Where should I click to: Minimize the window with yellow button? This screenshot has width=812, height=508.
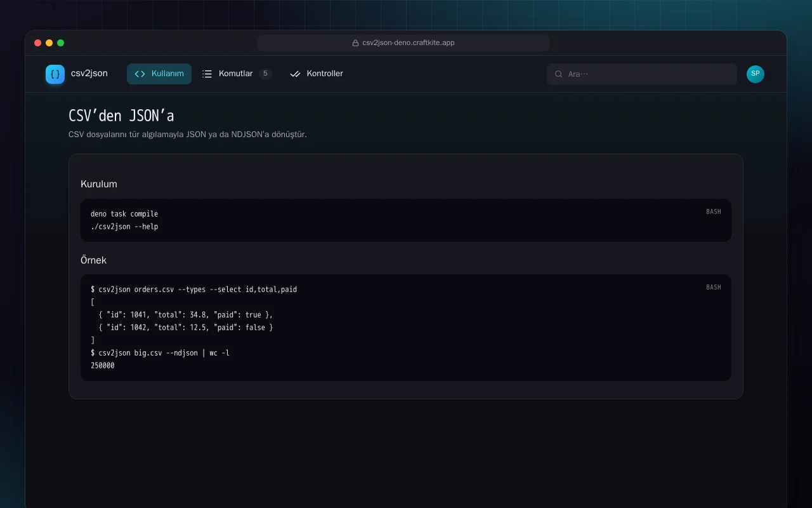click(x=49, y=43)
